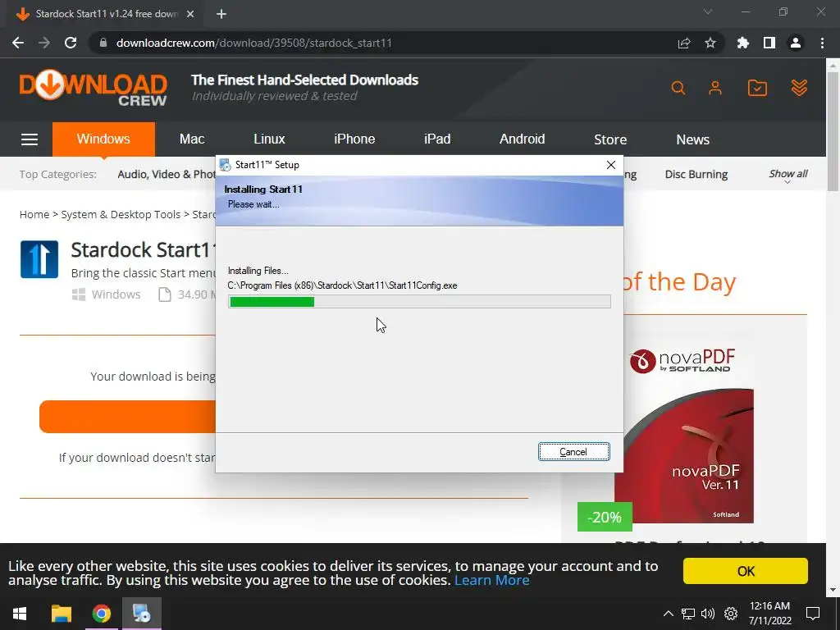
Task: Select the Mac category tab
Action: coord(192,139)
